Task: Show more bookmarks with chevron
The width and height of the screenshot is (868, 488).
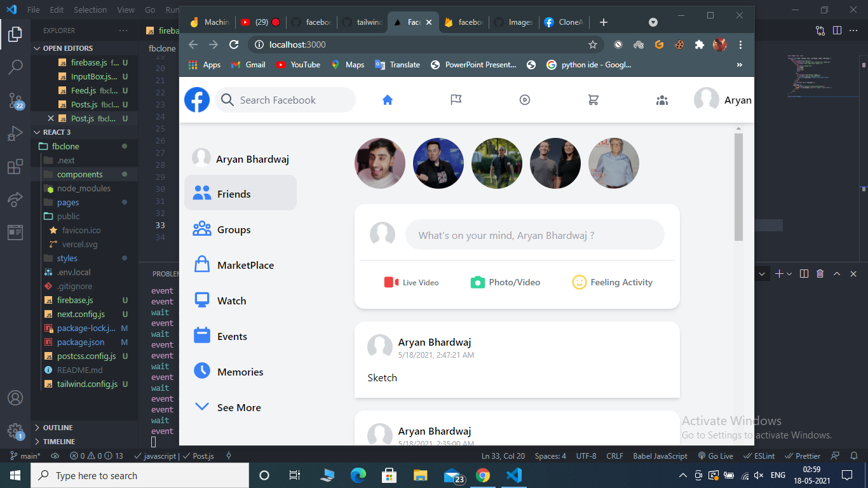Action: click(739, 65)
